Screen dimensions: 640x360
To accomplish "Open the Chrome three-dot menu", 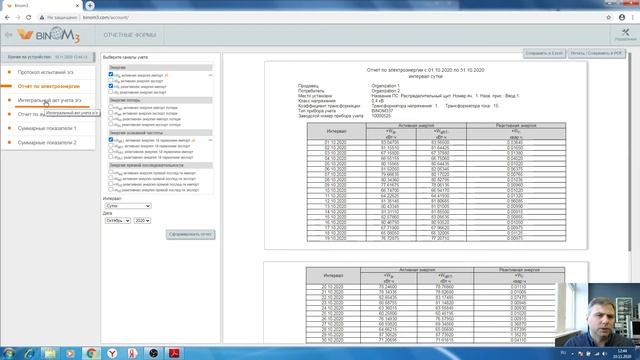I will (x=633, y=18).
